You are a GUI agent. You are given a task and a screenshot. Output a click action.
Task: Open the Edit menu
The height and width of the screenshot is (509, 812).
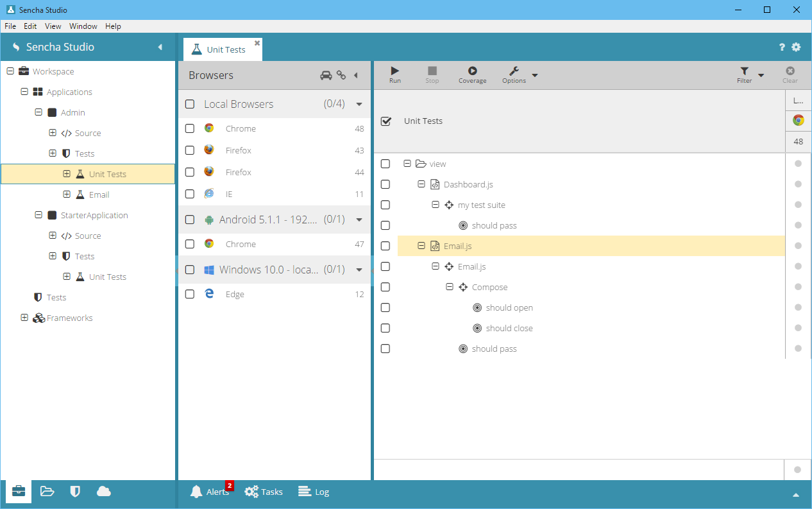pyautogui.click(x=30, y=26)
